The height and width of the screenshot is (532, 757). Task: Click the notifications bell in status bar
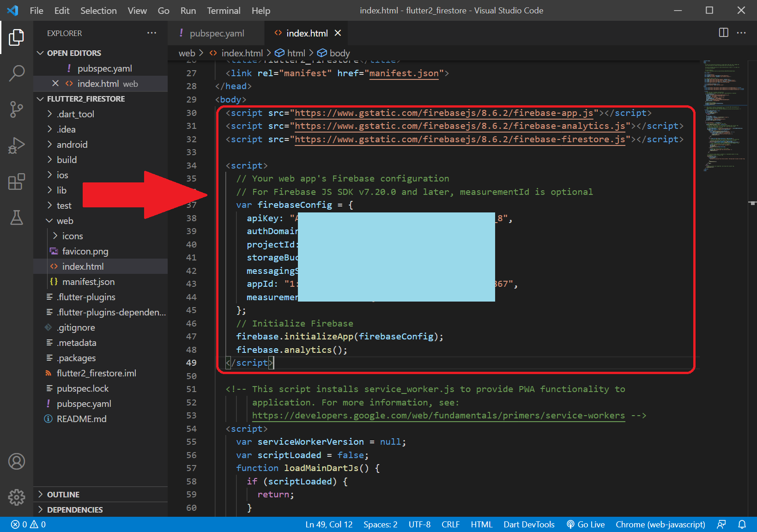742,525
